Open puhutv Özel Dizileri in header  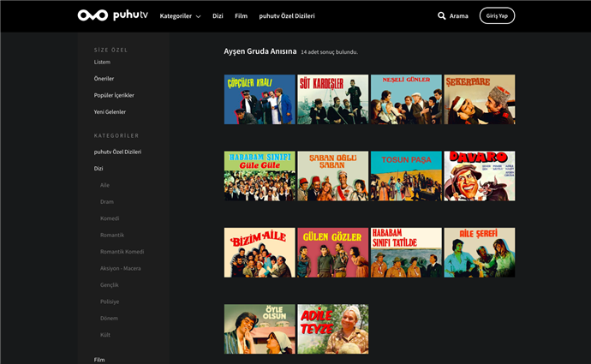(x=287, y=15)
